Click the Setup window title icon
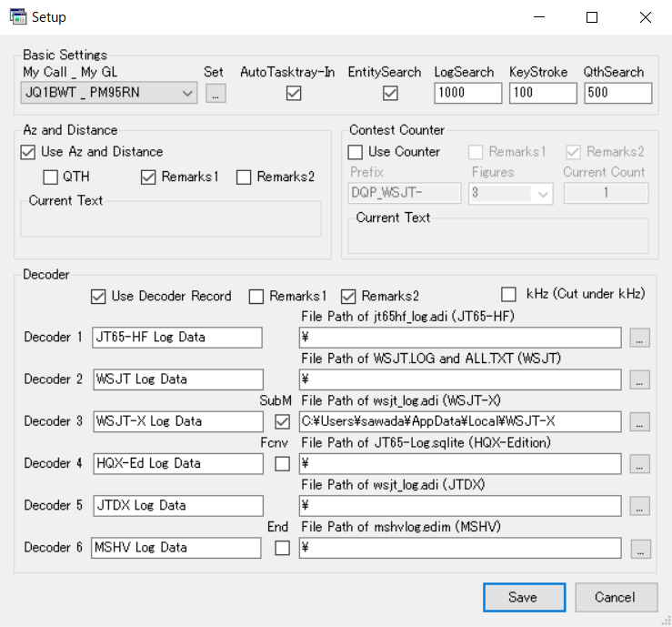Screen dimensions: 672x627 17,17
